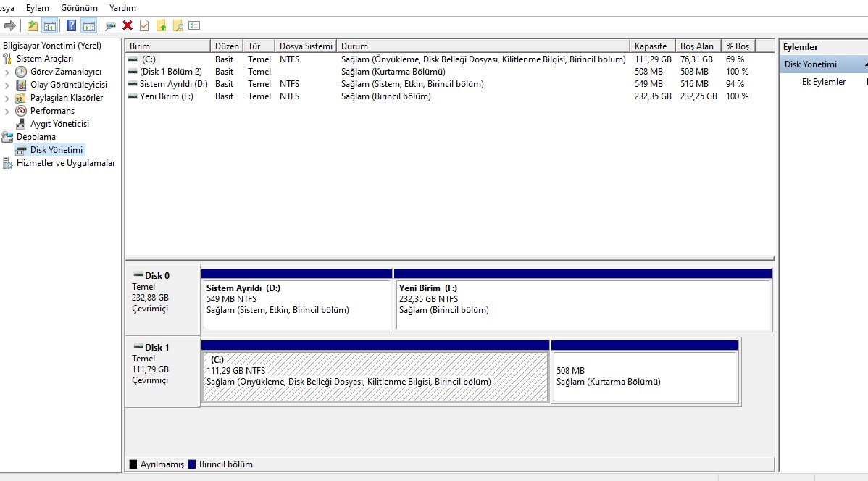
Task: Click the properties checkmark page icon
Action: click(x=144, y=26)
